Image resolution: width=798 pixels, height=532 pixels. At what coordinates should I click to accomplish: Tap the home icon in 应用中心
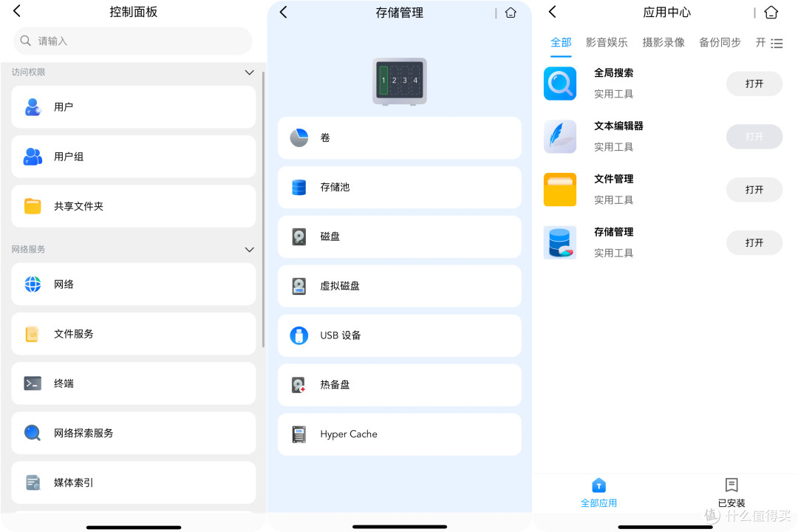tap(771, 13)
